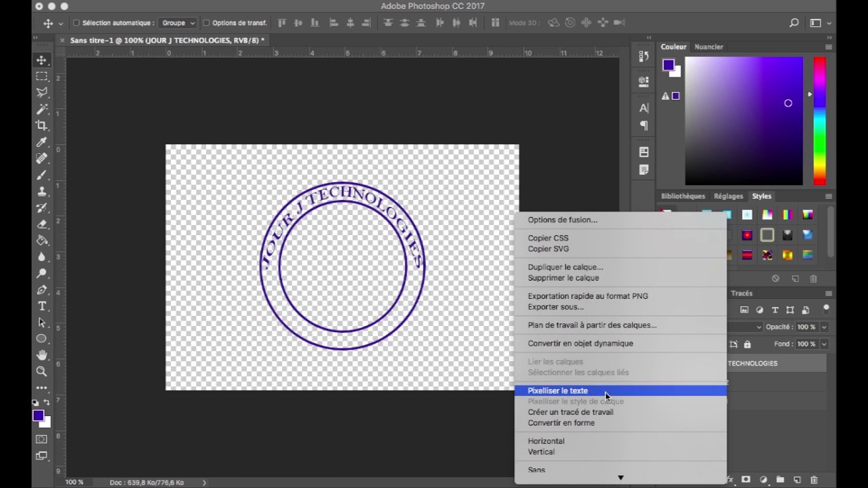Screen dimensions: 868x488
Task: Switch to the Réglages tab
Action: click(x=728, y=196)
